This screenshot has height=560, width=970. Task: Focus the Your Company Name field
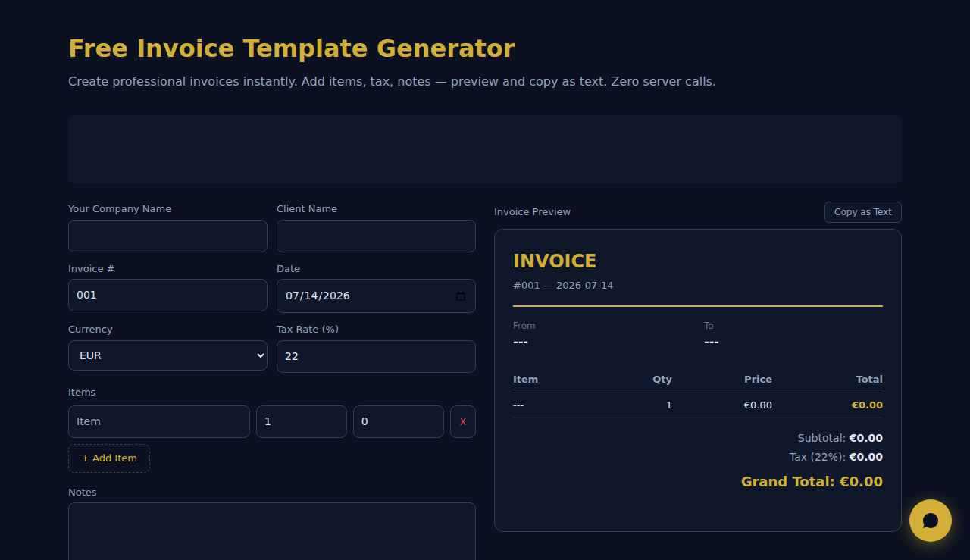167,236
